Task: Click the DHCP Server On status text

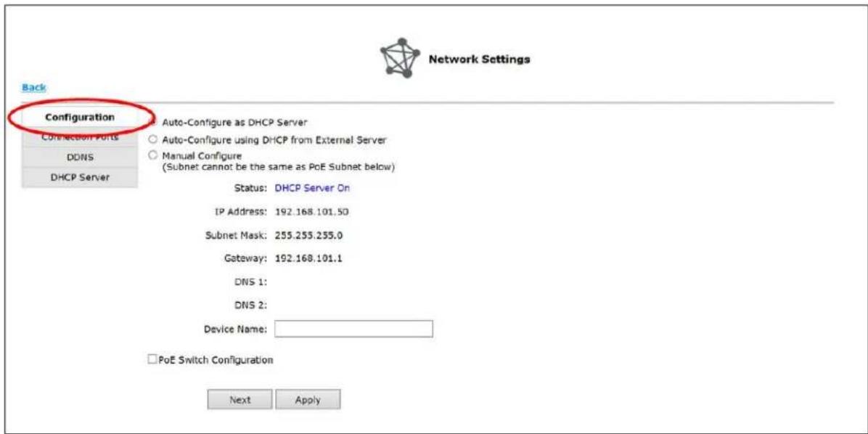Action: coord(312,188)
